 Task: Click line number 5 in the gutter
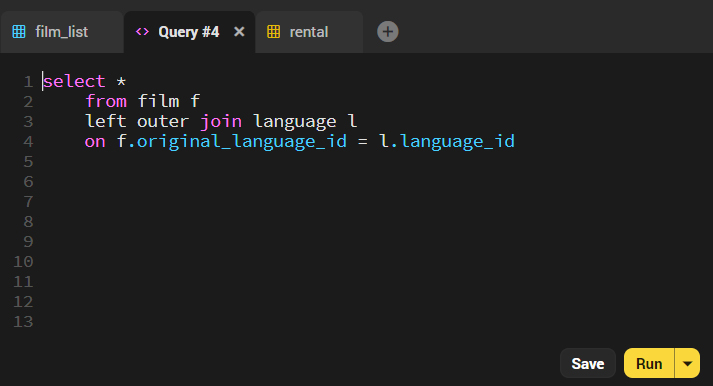point(28,162)
